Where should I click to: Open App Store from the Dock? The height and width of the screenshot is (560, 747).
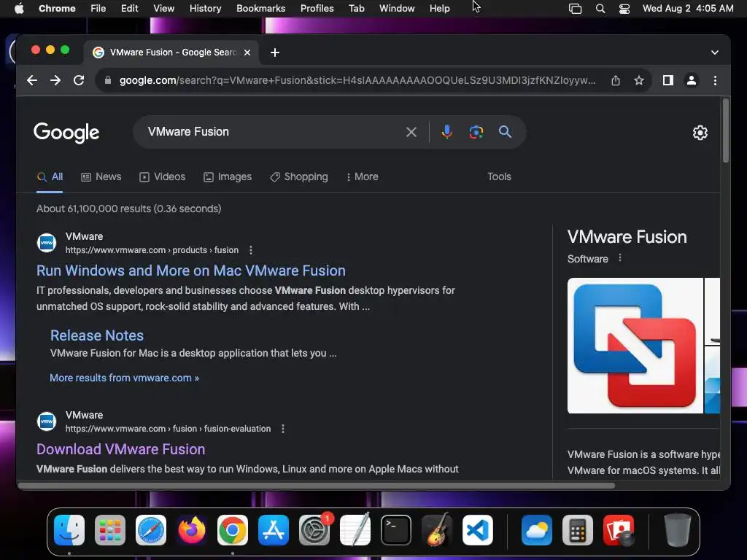[x=274, y=530]
